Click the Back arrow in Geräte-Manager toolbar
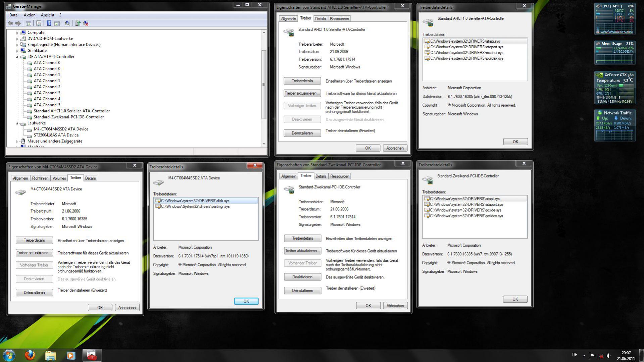Screen dimensions: 644x362 (10, 23)
